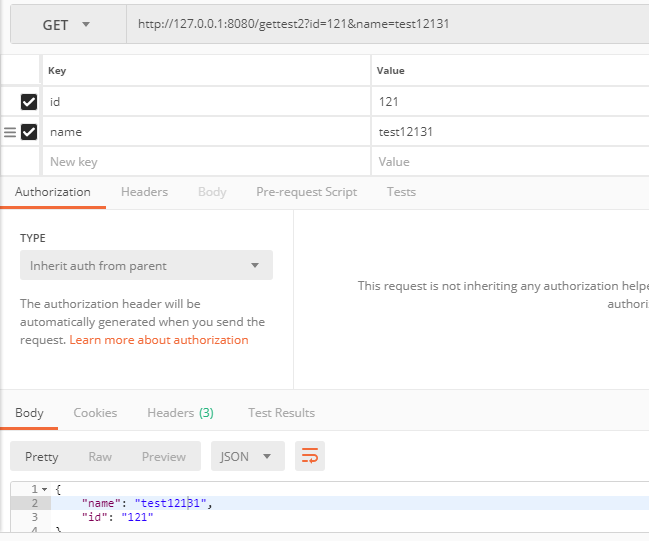Open the Inherit auth from parent dropdown
649x541 pixels.
pos(147,265)
